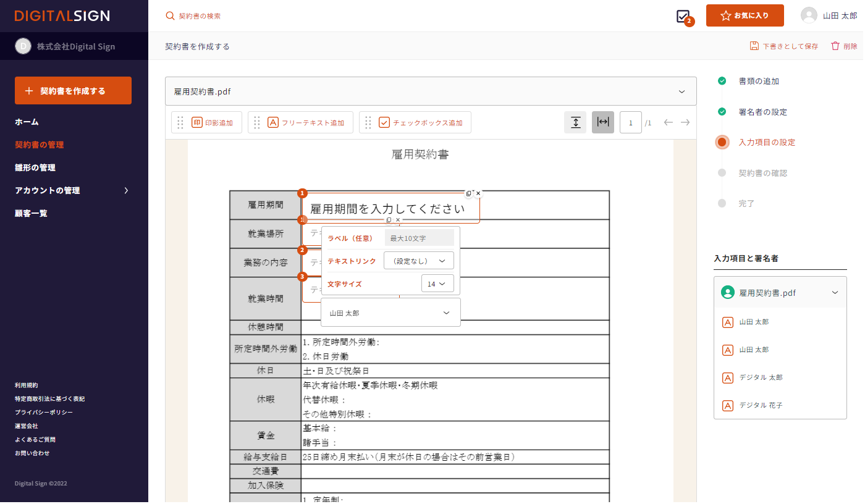Open the 文字サイズ dropdown showing 14
865x504 pixels.
437,284
